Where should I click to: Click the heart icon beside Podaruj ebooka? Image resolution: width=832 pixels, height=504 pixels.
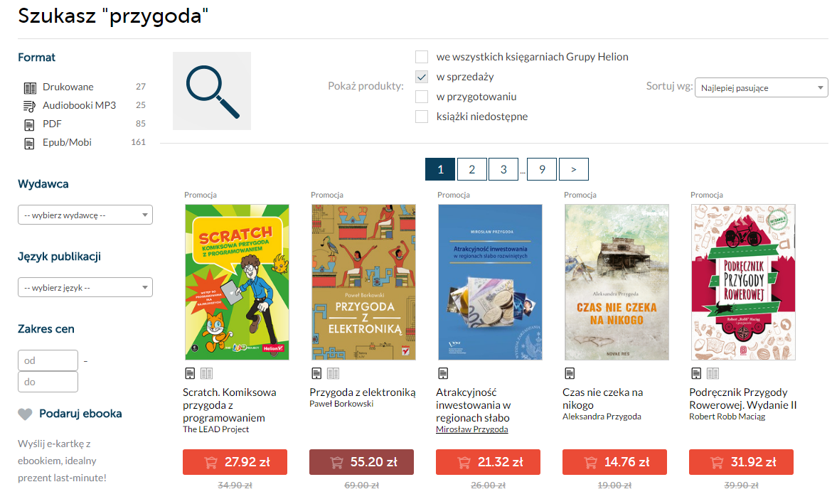[x=25, y=414]
